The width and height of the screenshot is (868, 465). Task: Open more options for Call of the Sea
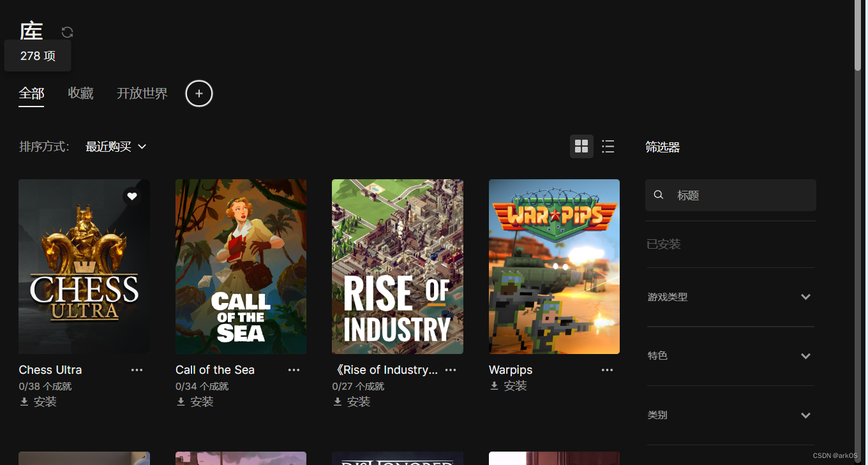[x=294, y=370]
